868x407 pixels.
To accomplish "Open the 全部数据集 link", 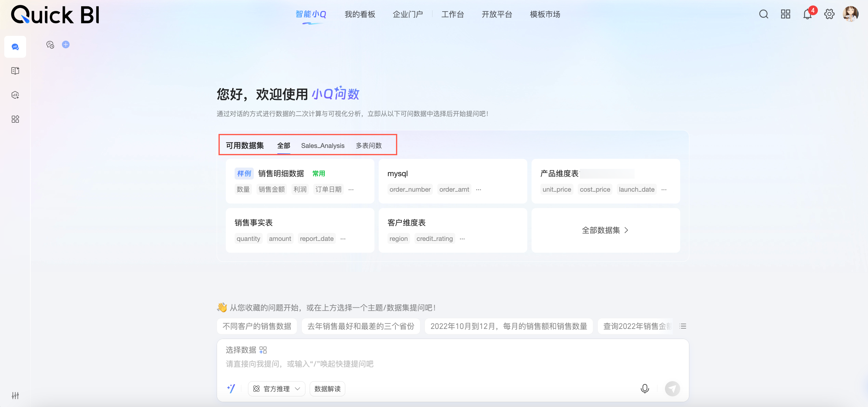I will pyautogui.click(x=605, y=230).
